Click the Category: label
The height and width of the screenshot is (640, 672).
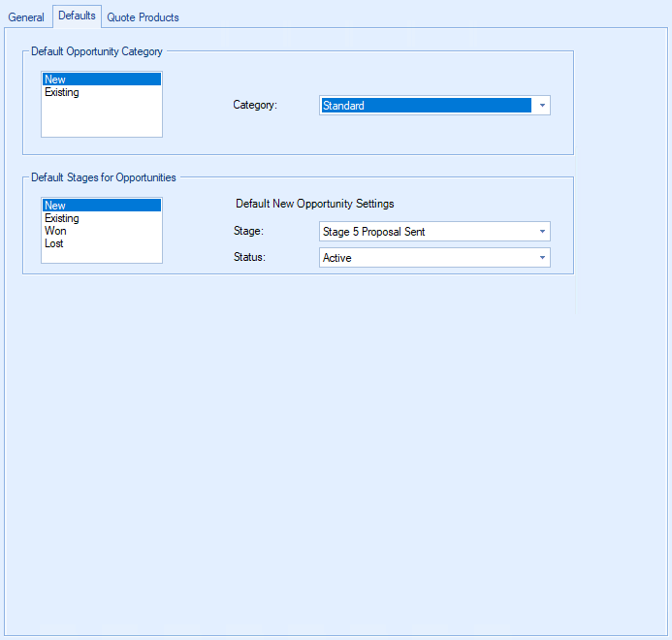(255, 106)
